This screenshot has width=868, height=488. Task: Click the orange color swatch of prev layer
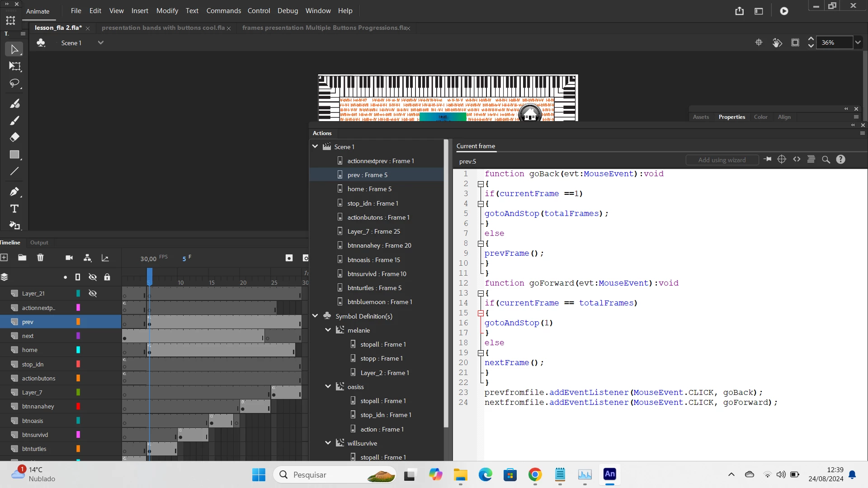pyautogui.click(x=78, y=322)
